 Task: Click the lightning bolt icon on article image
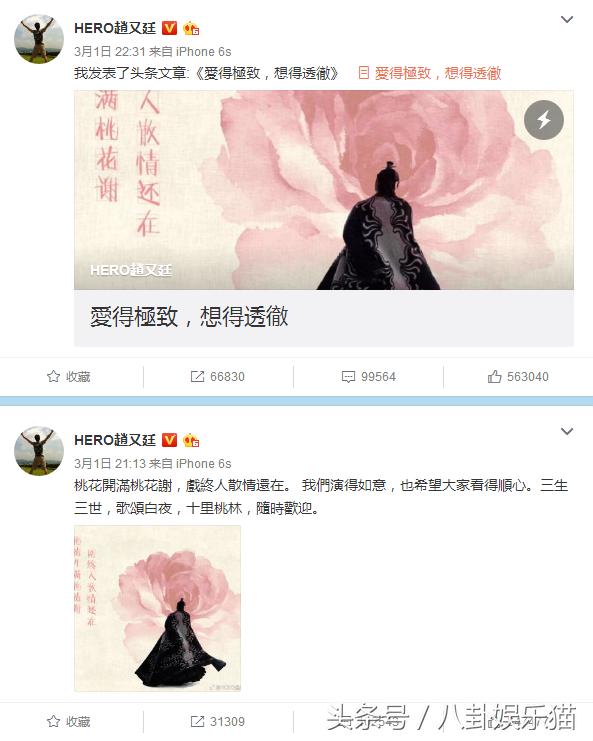click(543, 120)
